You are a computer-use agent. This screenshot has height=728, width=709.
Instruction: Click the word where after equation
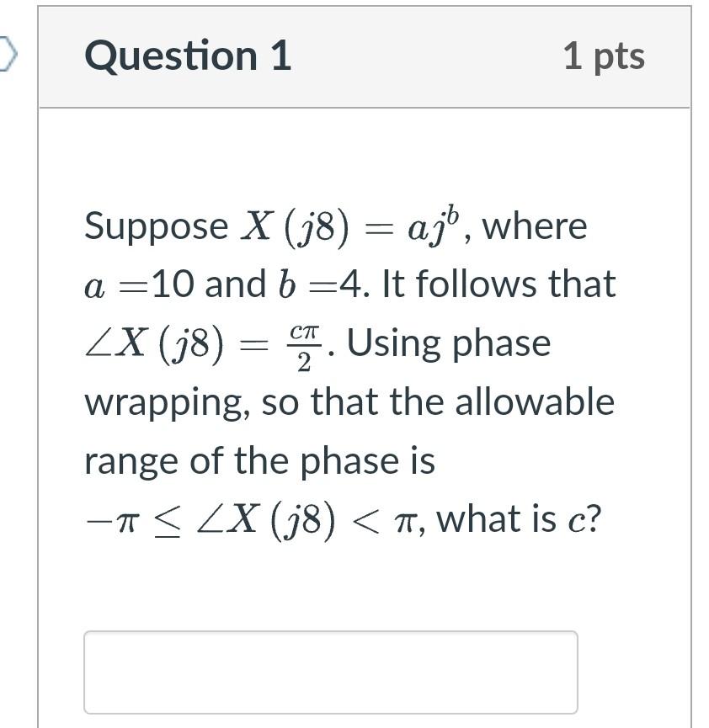coord(535,226)
